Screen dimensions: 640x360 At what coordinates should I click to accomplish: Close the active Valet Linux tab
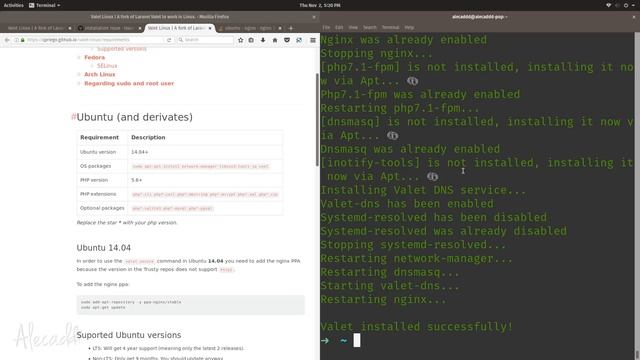210,28
